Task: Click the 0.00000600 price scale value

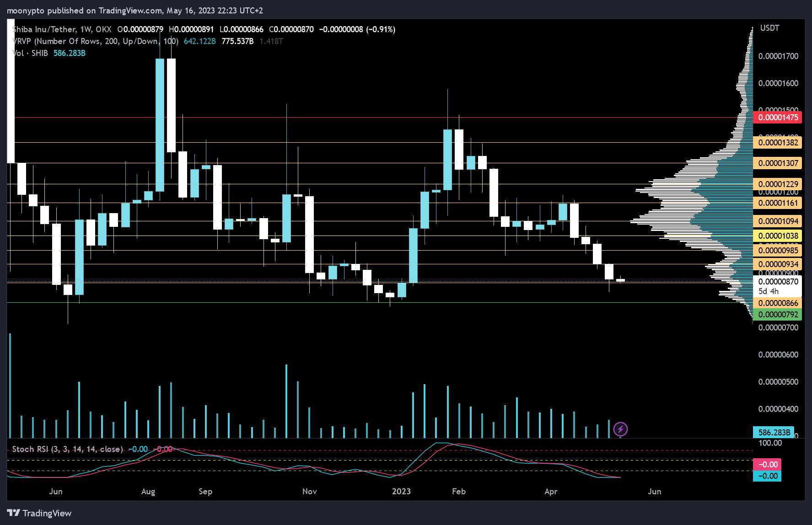Action: (x=778, y=355)
